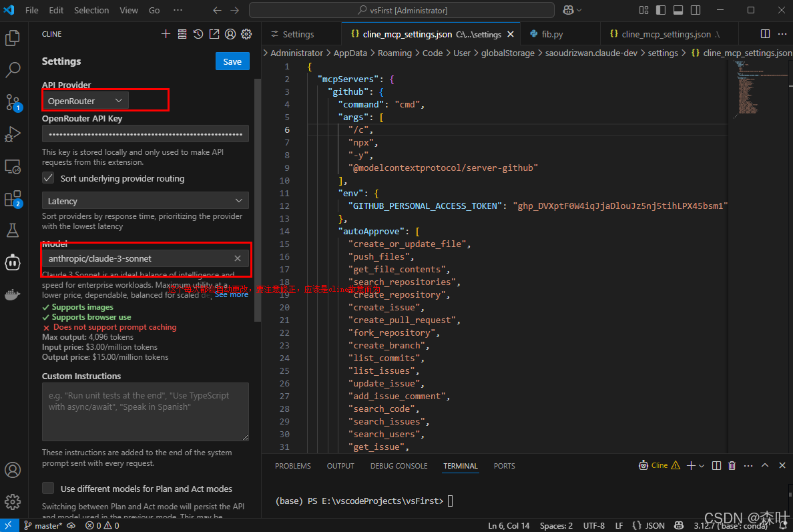The image size is (793, 532).
Task: Kill terminal with trash icon
Action: (x=732, y=466)
